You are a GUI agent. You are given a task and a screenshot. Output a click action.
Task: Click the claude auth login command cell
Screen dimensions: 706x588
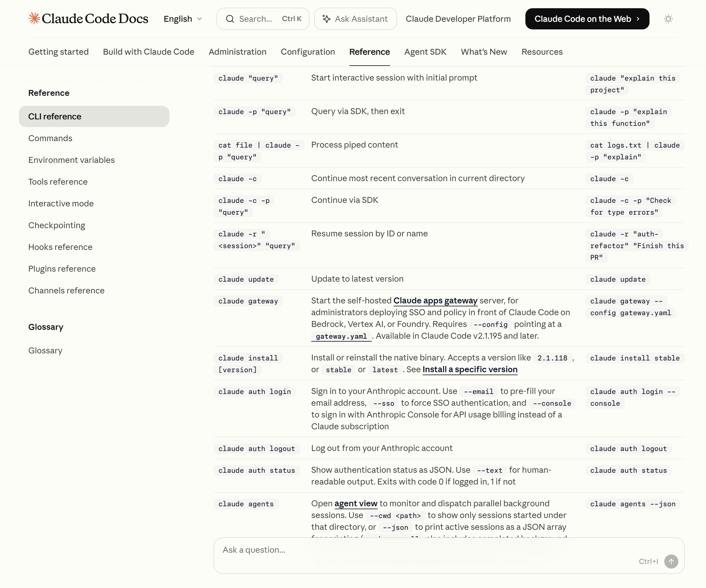254,391
